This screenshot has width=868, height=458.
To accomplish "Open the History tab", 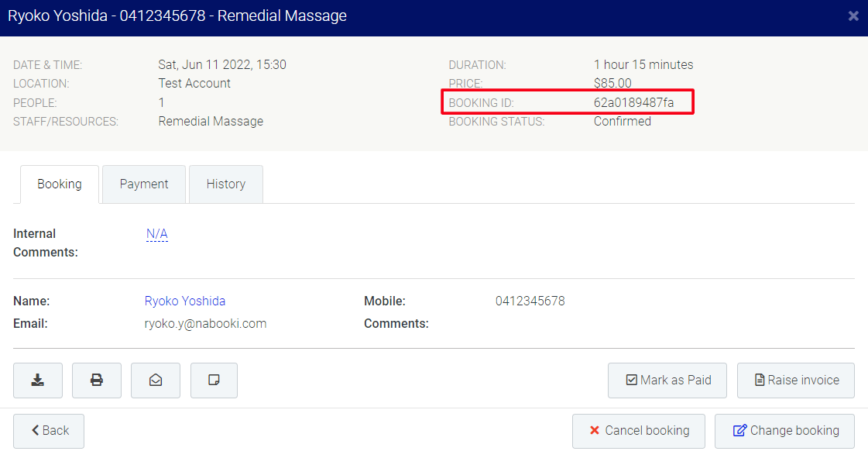I will (225, 184).
